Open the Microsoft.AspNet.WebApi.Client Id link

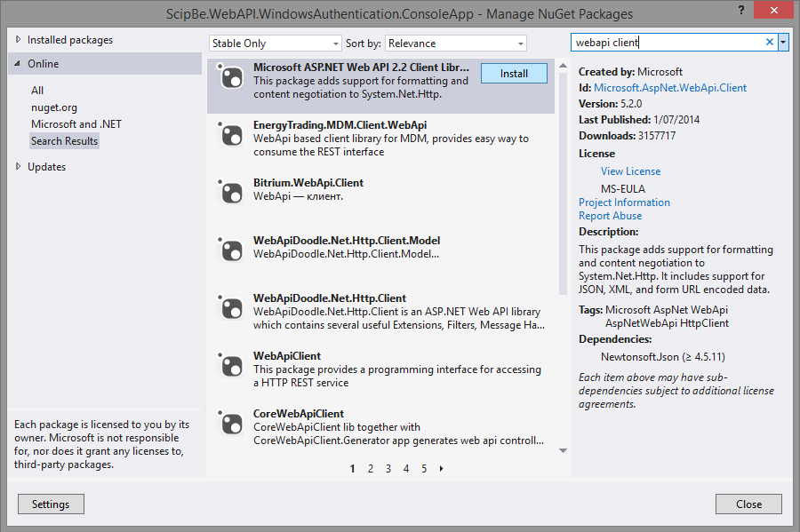click(x=670, y=88)
